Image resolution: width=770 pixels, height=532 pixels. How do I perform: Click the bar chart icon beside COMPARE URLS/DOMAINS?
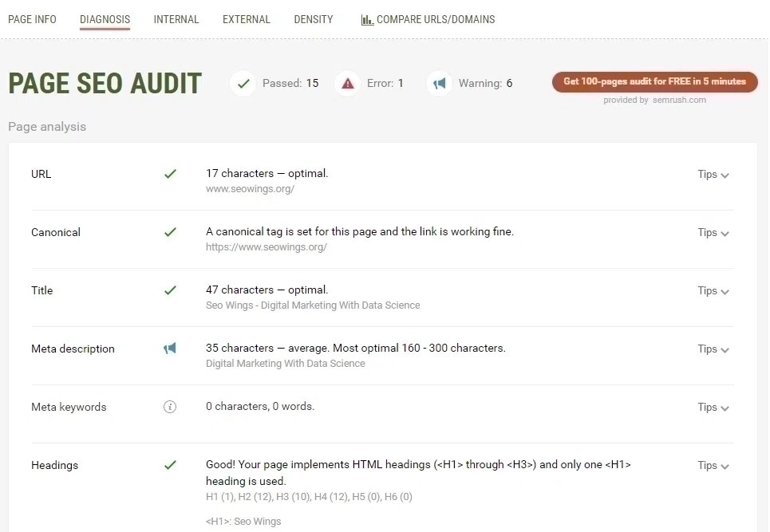(x=366, y=19)
